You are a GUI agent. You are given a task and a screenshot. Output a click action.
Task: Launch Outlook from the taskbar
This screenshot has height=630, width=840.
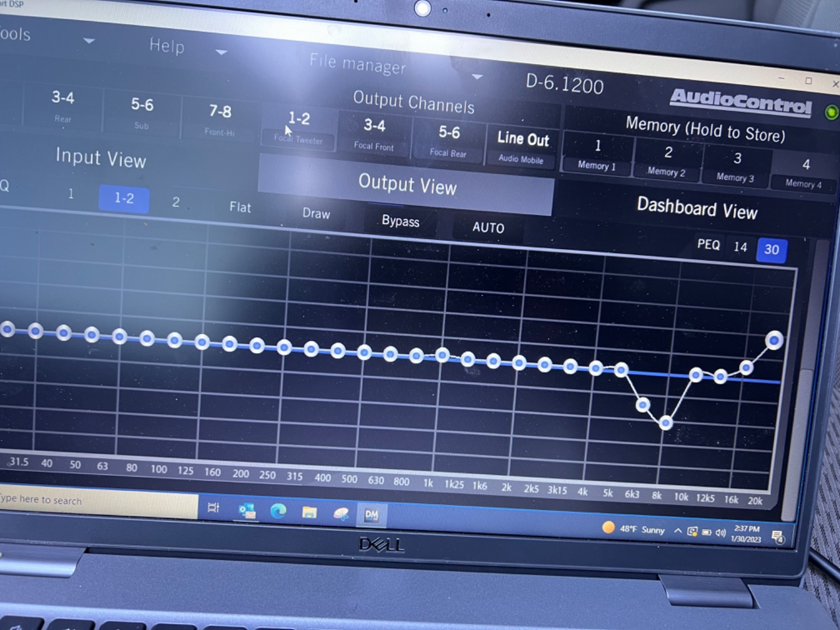pos(247,510)
